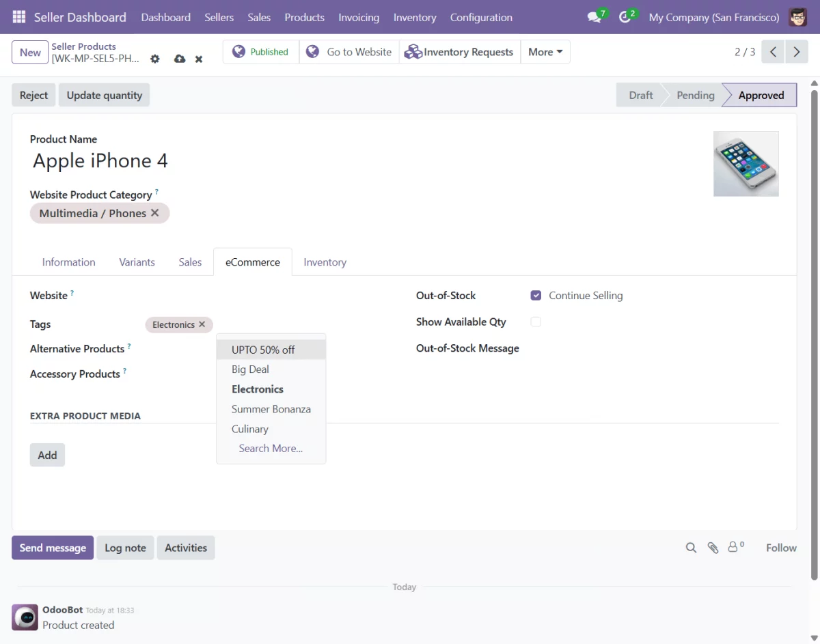
Task: Save manually using the cloud upload icon
Action: [x=180, y=59]
